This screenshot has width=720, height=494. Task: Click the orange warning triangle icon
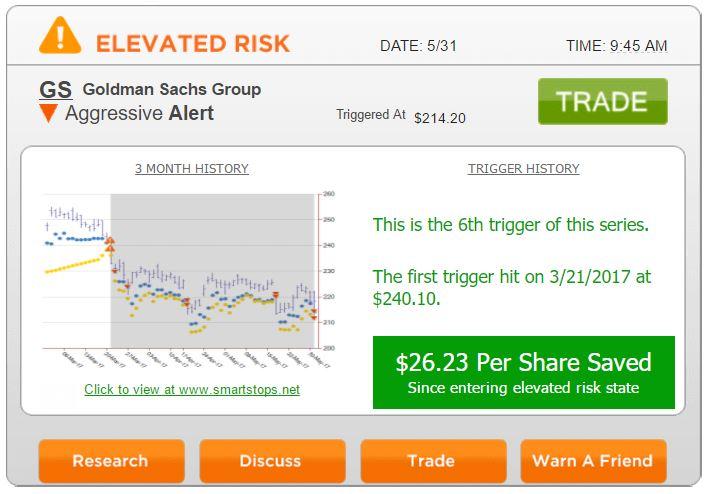[60, 36]
